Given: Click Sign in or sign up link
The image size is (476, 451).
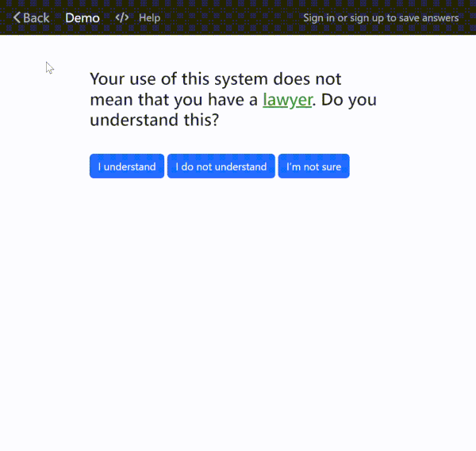Looking at the screenshot, I should (x=381, y=17).
